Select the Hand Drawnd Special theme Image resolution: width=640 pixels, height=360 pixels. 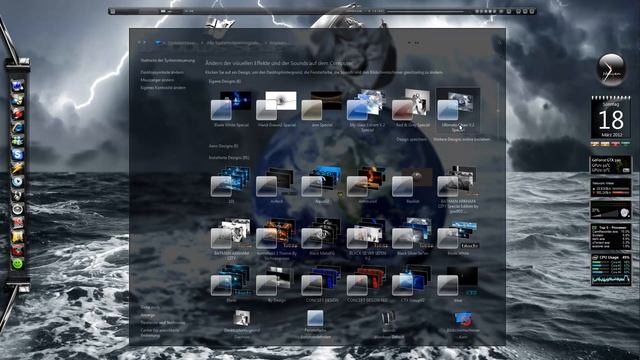point(276,109)
